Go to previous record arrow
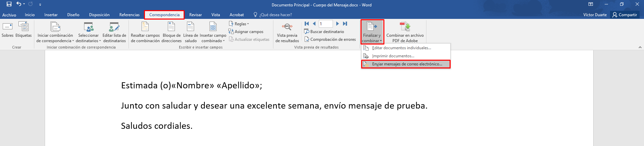Viewport: 644px width, 146px height. 314,24
